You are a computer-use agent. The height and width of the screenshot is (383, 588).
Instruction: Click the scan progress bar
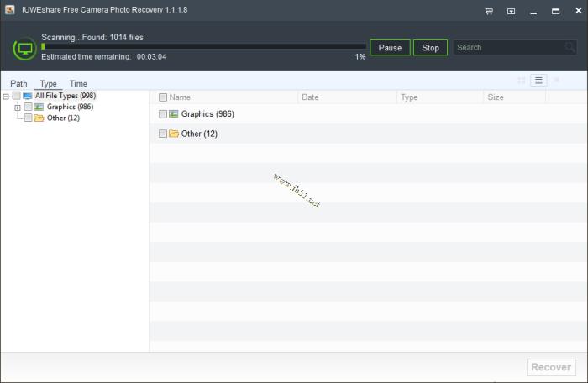203,46
